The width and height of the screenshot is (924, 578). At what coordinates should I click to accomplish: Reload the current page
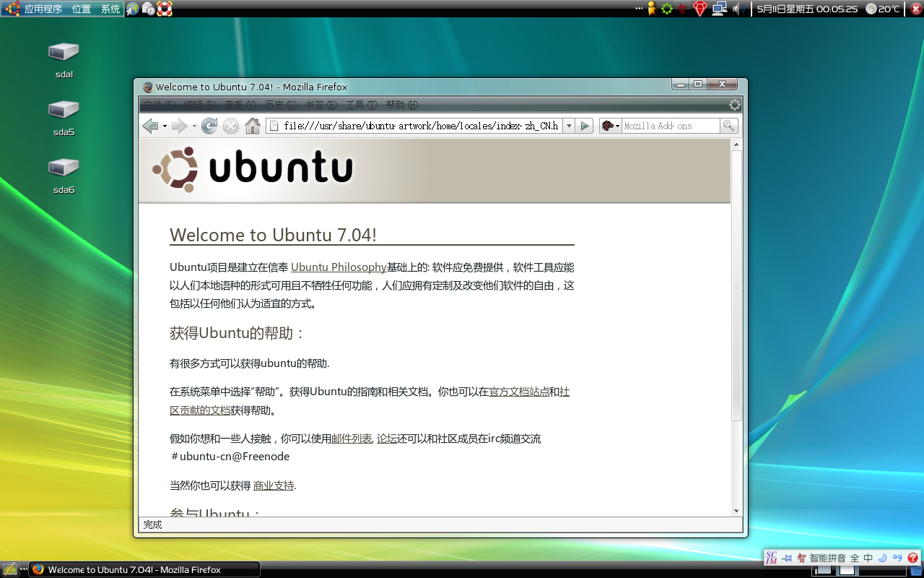pyautogui.click(x=209, y=126)
